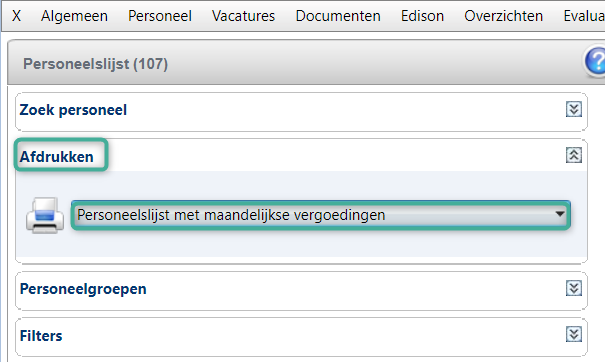Click the Filters heading

[x=41, y=336]
